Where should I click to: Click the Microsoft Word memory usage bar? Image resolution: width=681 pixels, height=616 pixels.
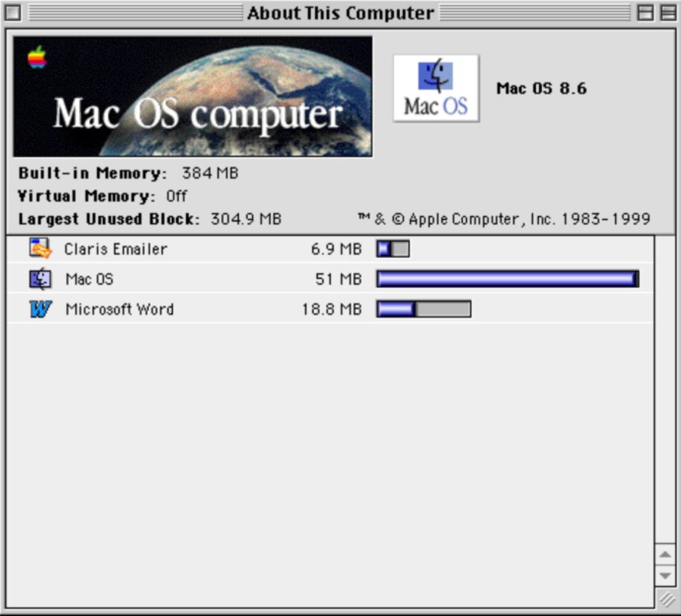pos(424,309)
